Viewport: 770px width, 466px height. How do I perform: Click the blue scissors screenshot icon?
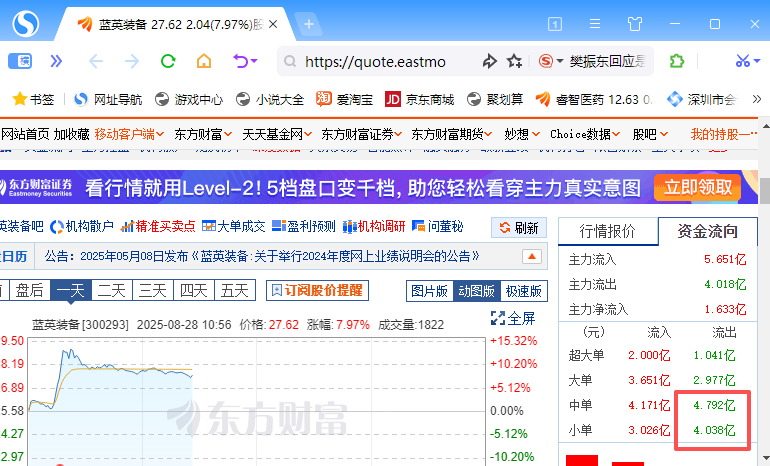[x=742, y=61]
